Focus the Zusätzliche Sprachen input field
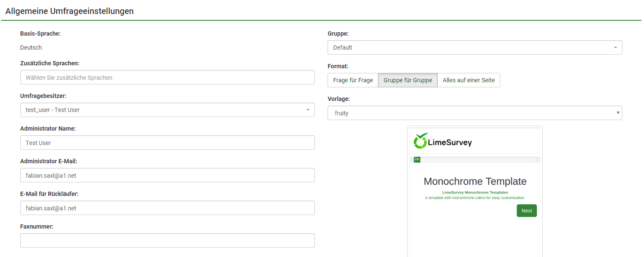 167,78
